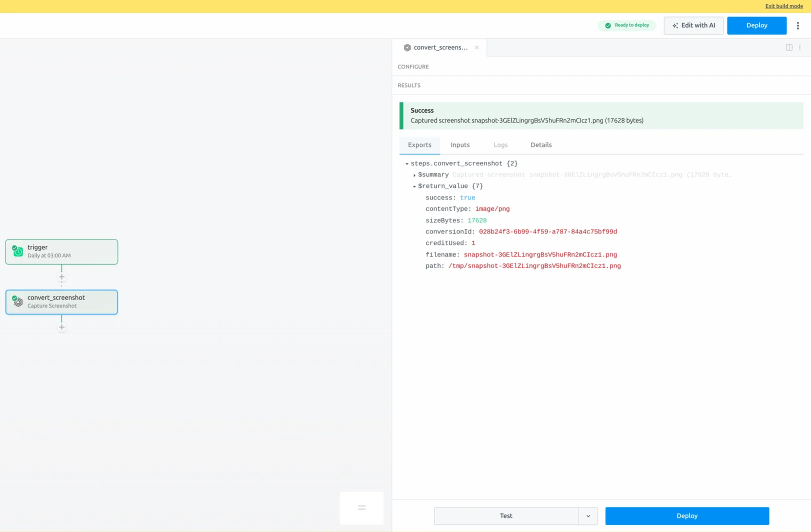Add a step below convert_screenshot node
811x532 pixels.
pyautogui.click(x=61, y=327)
